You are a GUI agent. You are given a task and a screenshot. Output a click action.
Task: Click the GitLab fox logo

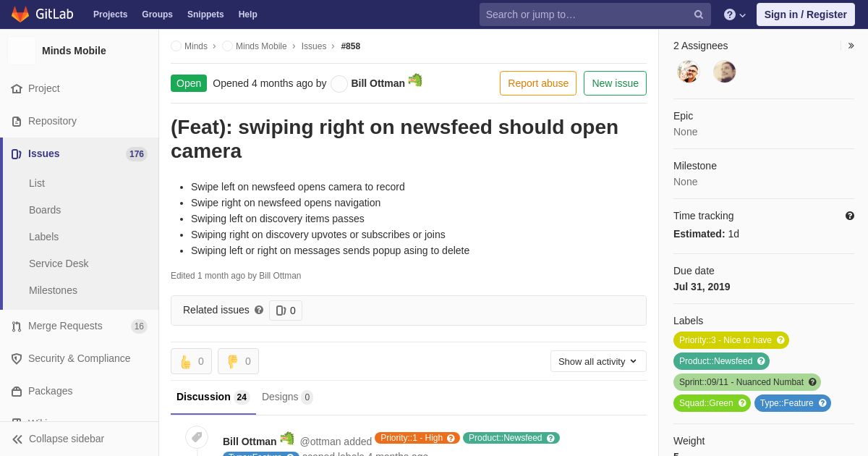click(20, 14)
